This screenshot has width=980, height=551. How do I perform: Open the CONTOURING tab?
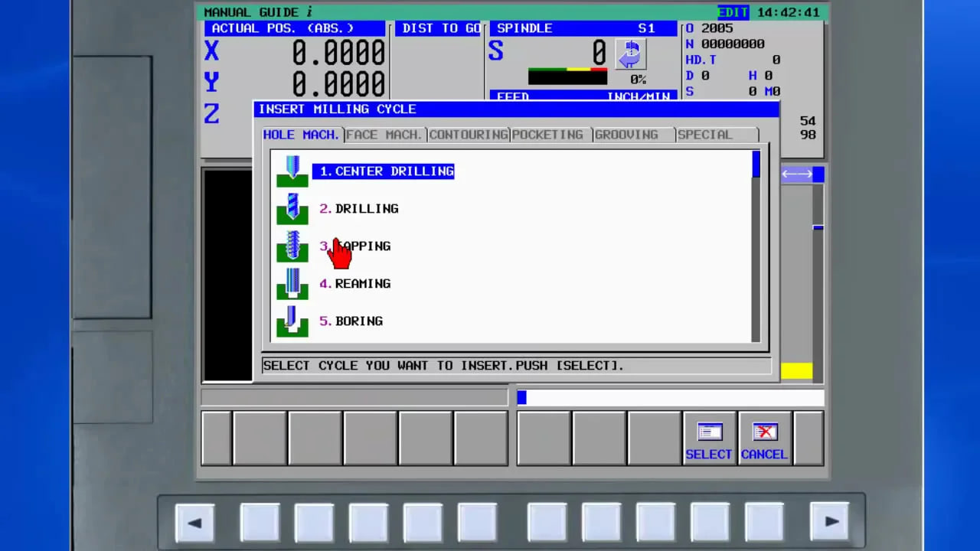(x=469, y=135)
